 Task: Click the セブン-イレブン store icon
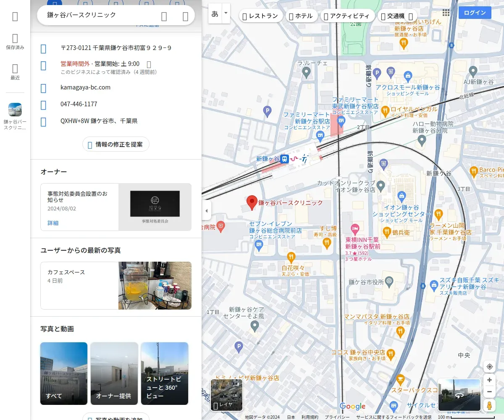(x=259, y=246)
